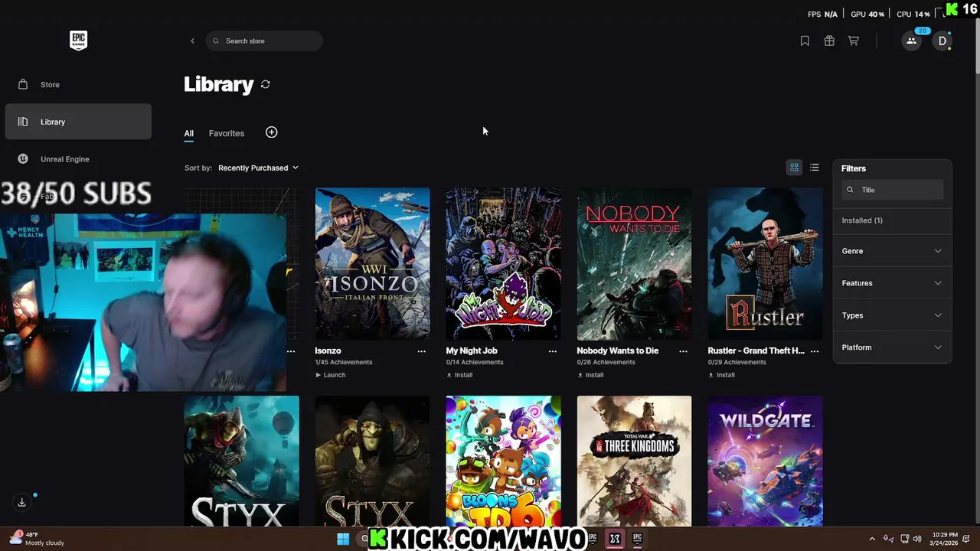Switch to the All tab
Viewport: 980px width, 551px height.
coord(188,133)
